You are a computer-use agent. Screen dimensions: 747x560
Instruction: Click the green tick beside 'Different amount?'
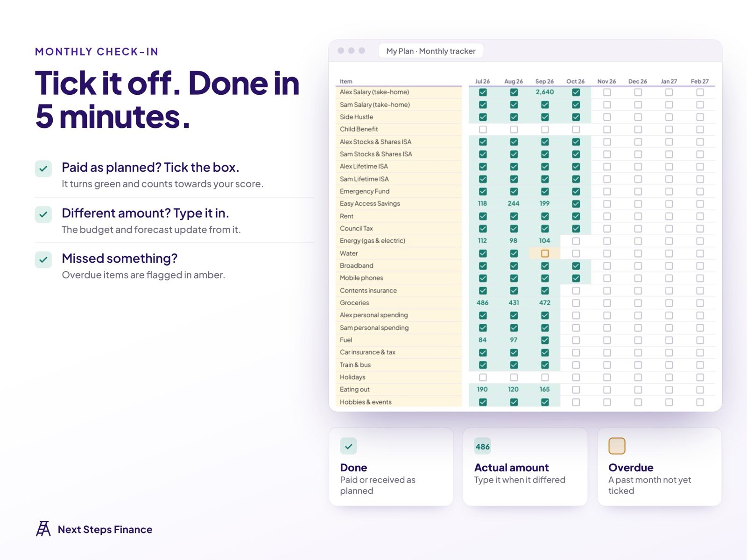[x=43, y=214]
